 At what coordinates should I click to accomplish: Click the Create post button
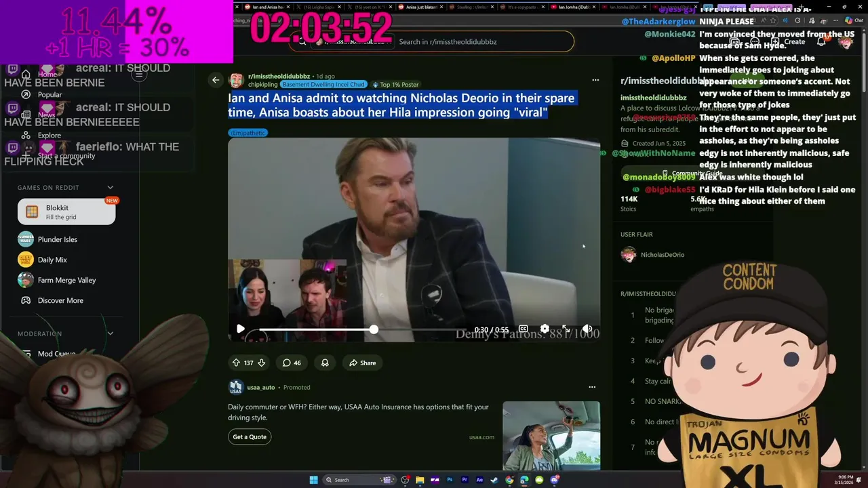[x=788, y=42]
